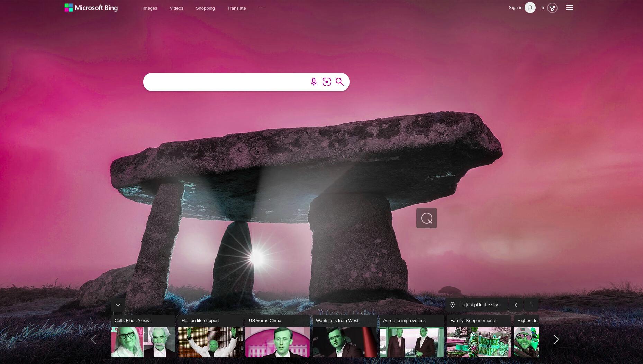Click the location pin icon for the image info
Image resolution: width=643 pixels, height=364 pixels.
(x=452, y=305)
